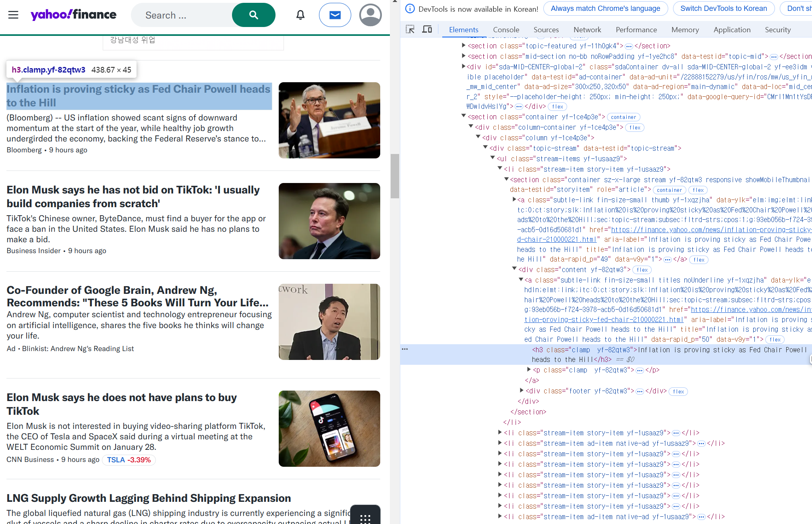Activate the DevTools inspect element picker
The width and height of the screenshot is (812, 524).
tap(410, 29)
